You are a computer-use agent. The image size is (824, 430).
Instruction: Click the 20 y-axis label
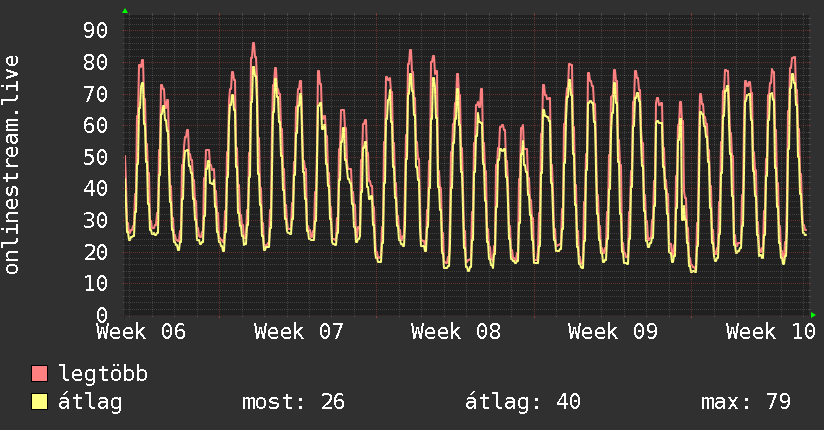point(96,252)
